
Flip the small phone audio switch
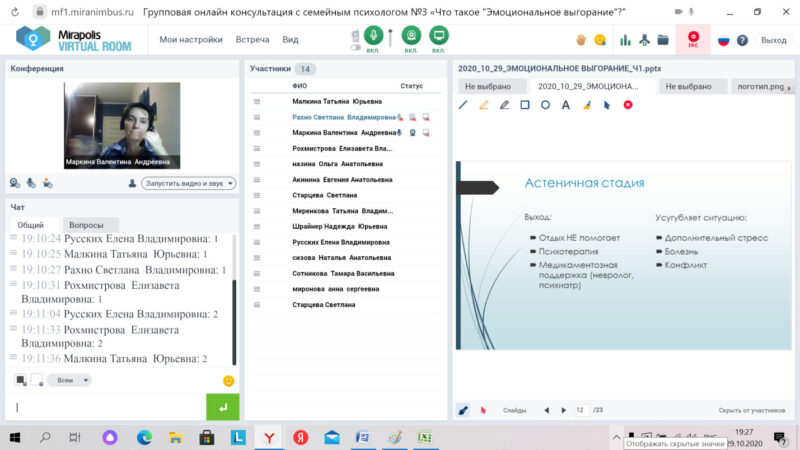pos(356,47)
